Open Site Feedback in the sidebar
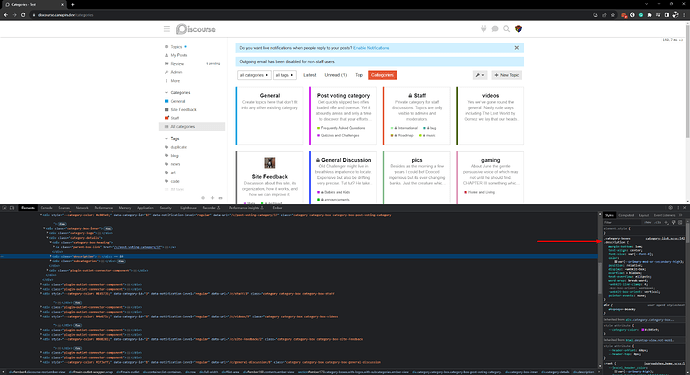 [x=183, y=110]
